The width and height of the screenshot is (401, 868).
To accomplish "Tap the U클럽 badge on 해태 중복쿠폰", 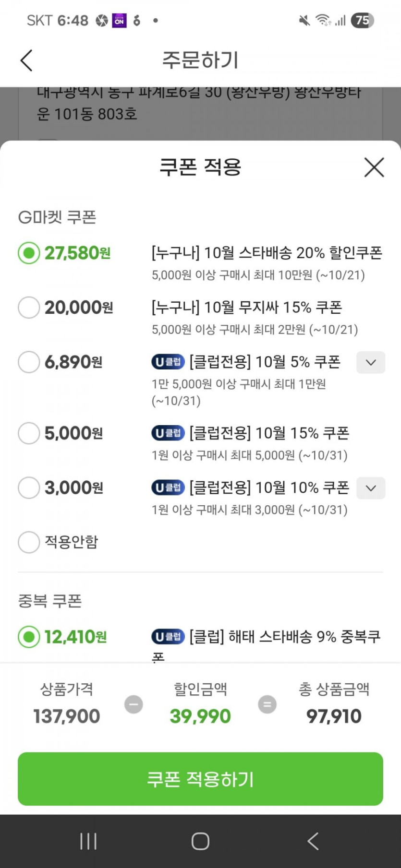I will pos(168,637).
